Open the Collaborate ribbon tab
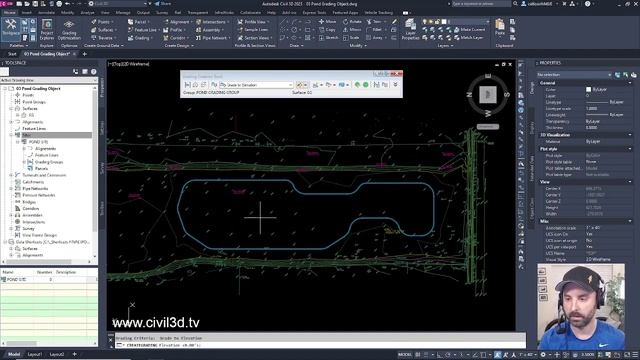Viewport: 640px width, 360px height. coord(250,13)
